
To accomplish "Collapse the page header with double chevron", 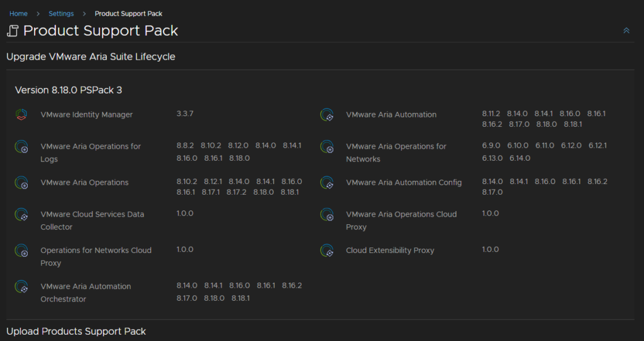I will tap(626, 30).
